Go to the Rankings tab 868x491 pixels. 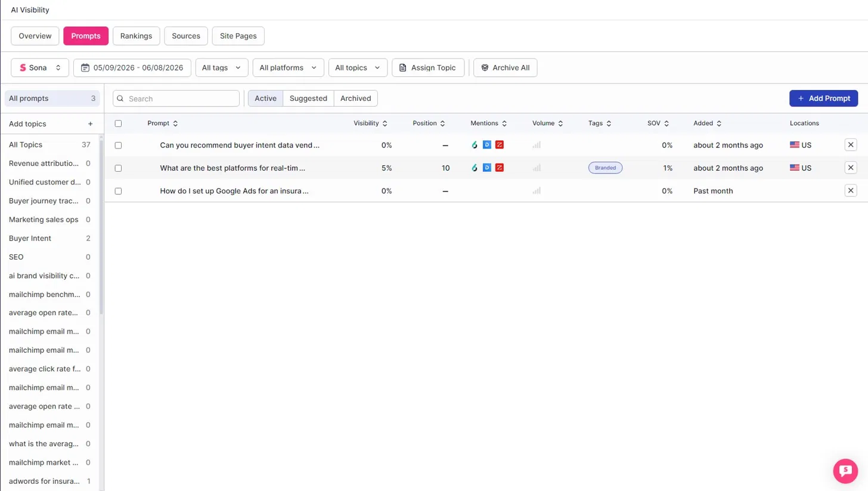136,36
